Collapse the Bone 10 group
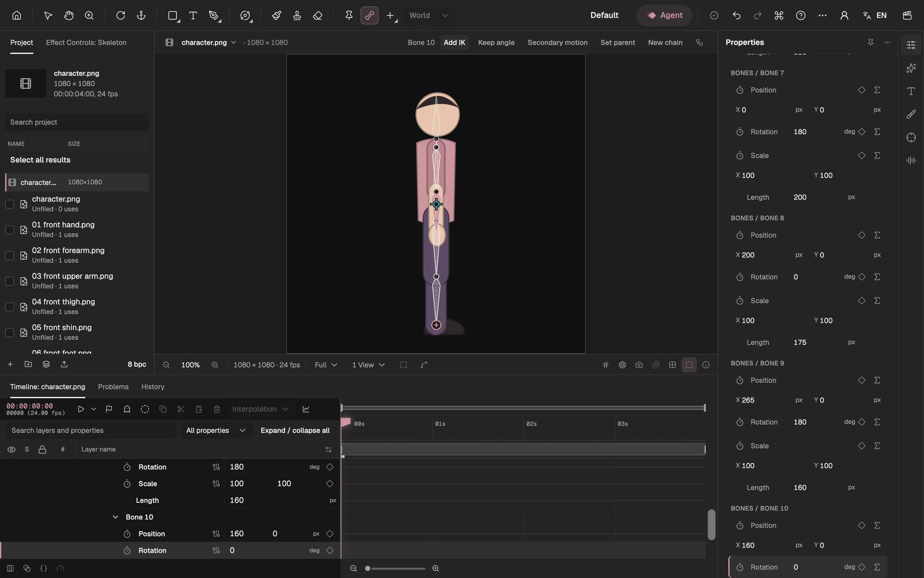 [115, 517]
